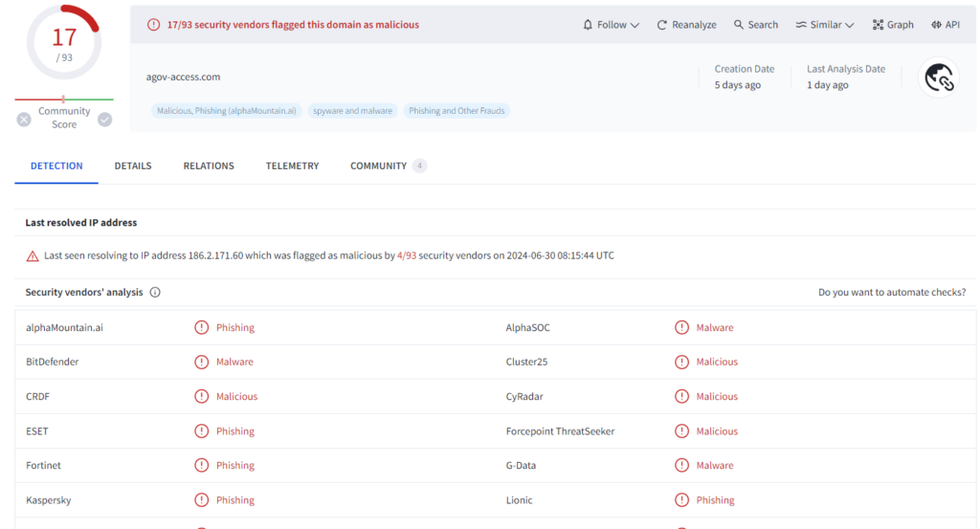Click the 'Do you want to automate checks?' link
Screen dimensions: 980x529
click(x=891, y=293)
